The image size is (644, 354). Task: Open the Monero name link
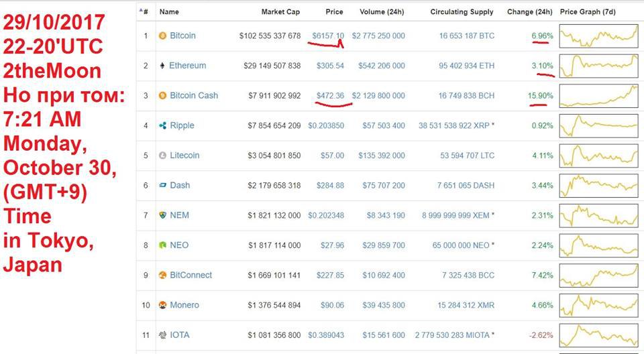point(184,305)
